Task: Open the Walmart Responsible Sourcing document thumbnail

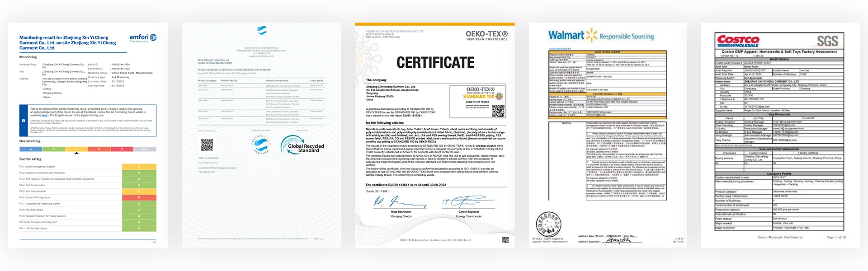Action: coord(608,135)
